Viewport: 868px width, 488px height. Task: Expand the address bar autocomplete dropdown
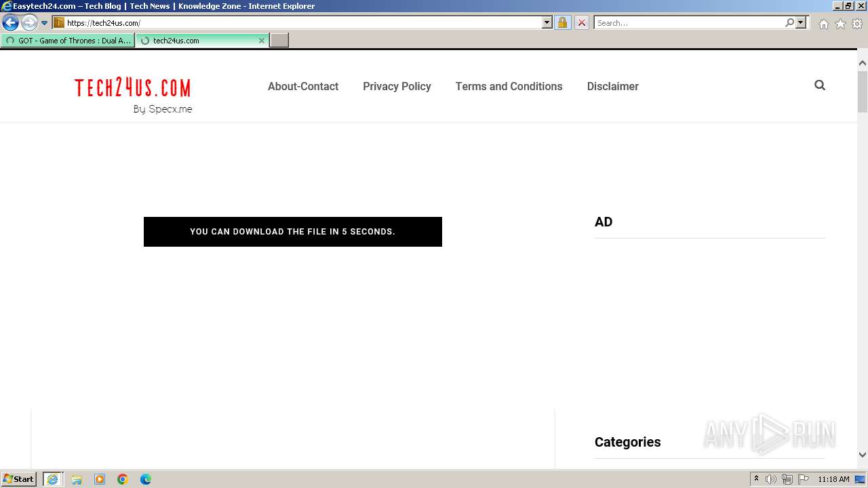click(547, 23)
